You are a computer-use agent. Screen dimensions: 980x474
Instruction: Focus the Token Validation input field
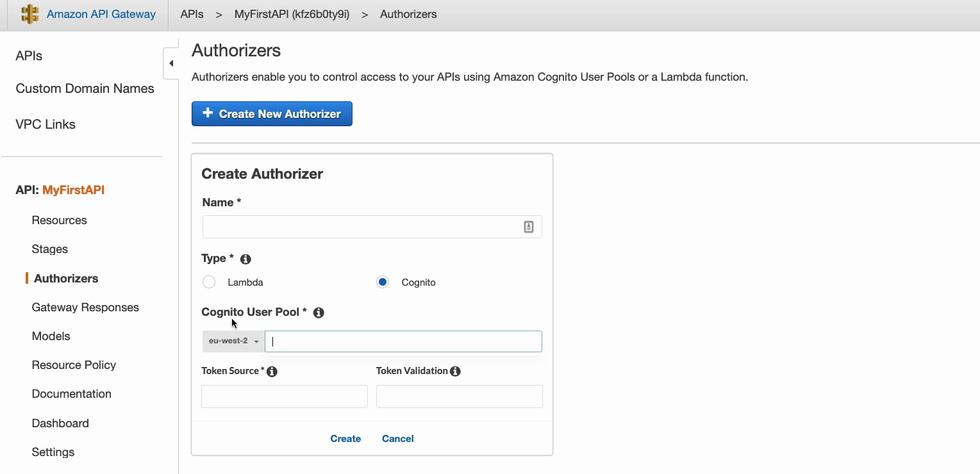coord(460,396)
